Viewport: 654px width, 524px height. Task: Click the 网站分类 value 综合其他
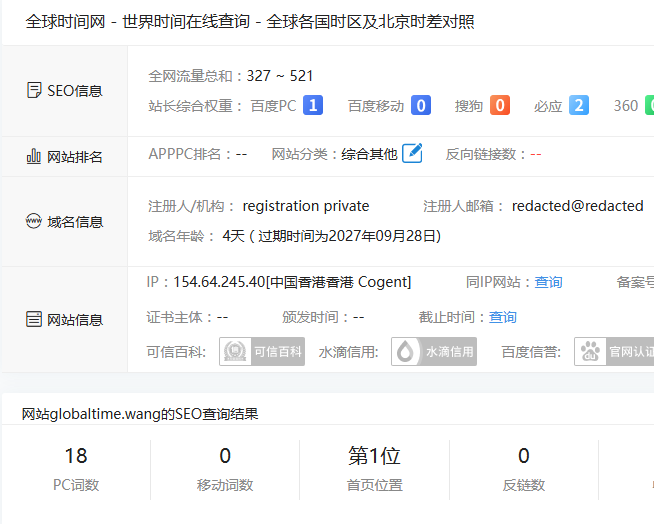pyautogui.click(x=369, y=154)
